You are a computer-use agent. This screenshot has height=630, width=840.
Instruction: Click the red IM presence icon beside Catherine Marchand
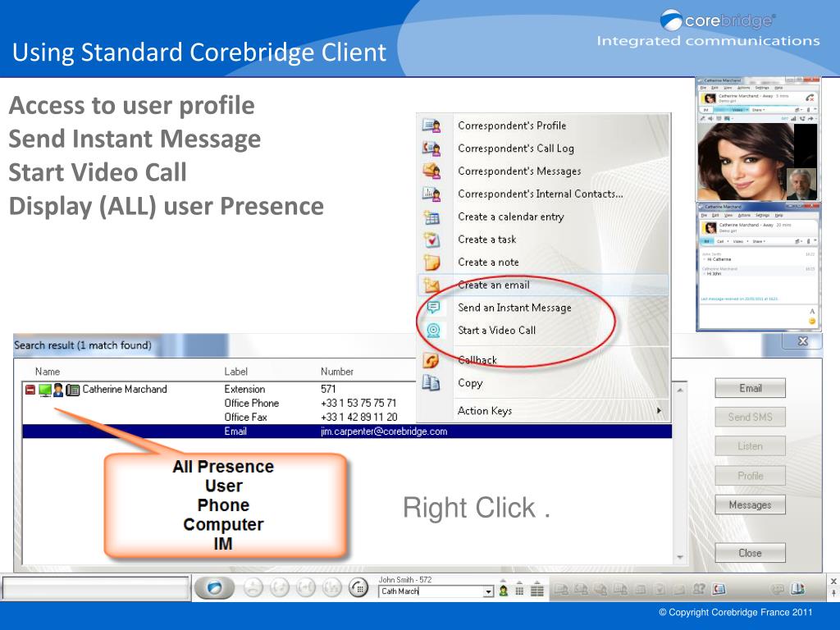point(30,390)
